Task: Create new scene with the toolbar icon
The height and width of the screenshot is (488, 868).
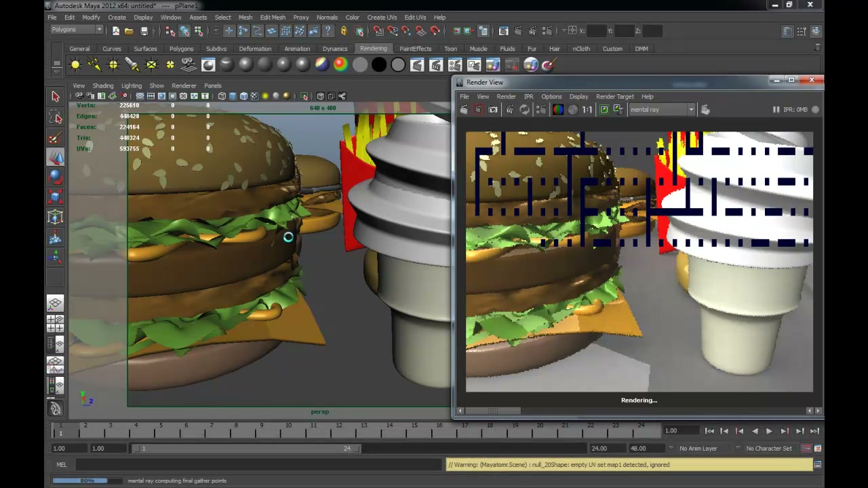Action: 115,30
